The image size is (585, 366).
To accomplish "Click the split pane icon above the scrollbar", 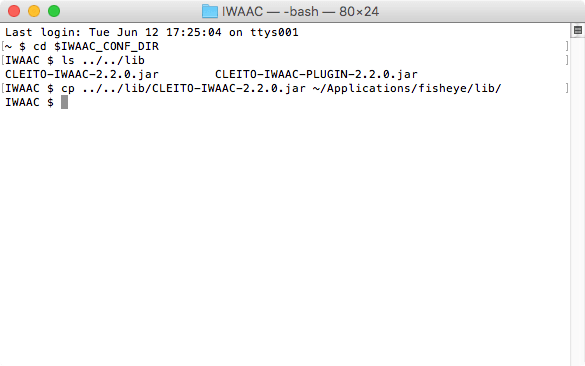I will click(578, 31).
